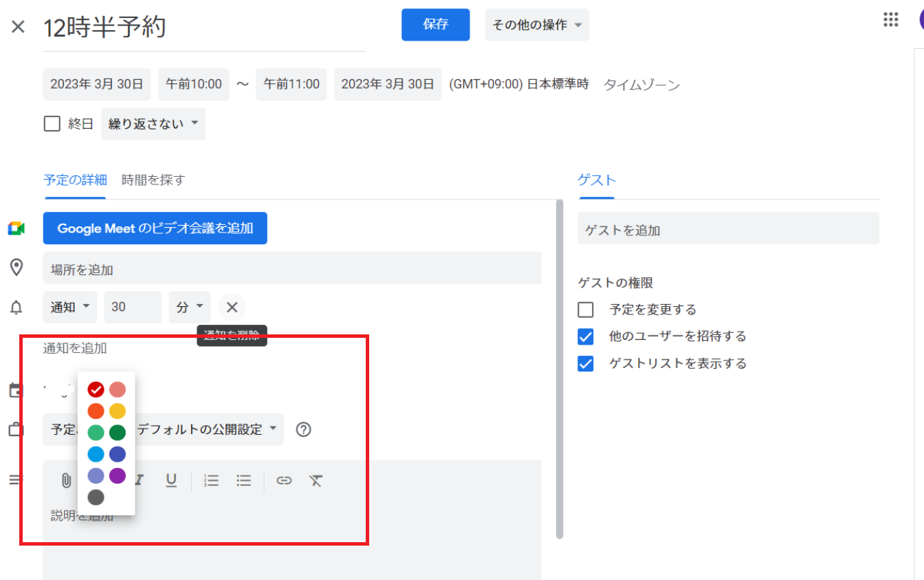Enable the 終日 all-day checkbox
The image size is (924, 580).
[x=52, y=124]
